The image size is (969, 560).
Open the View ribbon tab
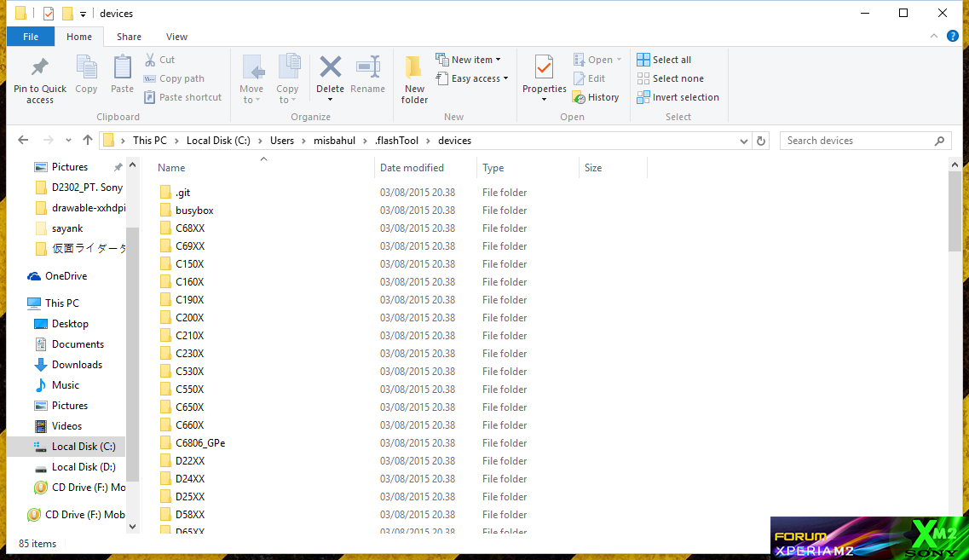coord(176,37)
